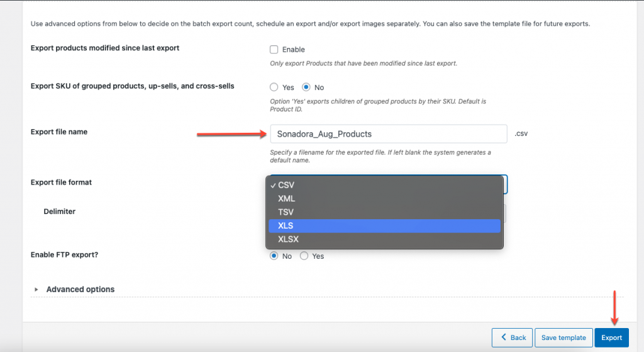Click the '.csv' extension text

[521, 133]
